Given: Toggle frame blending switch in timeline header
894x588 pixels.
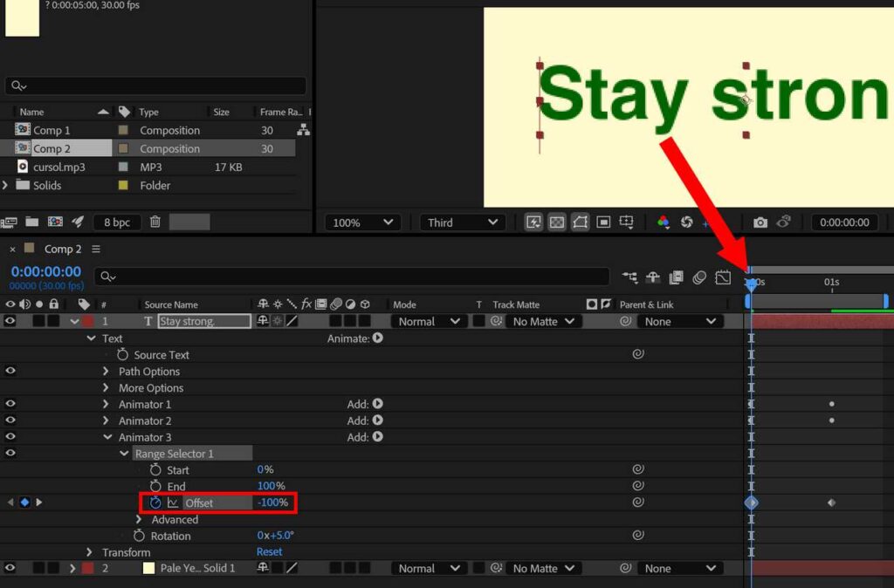Looking at the screenshot, I should coord(677,277).
